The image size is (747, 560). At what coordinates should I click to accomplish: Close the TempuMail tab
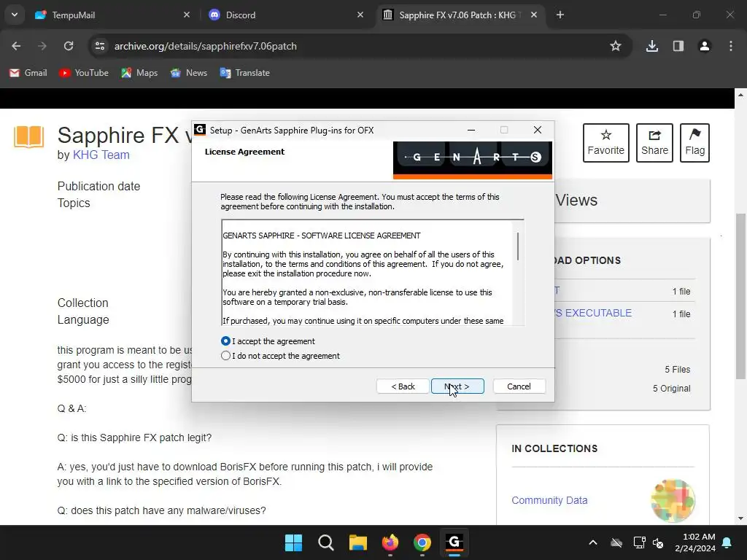(187, 15)
